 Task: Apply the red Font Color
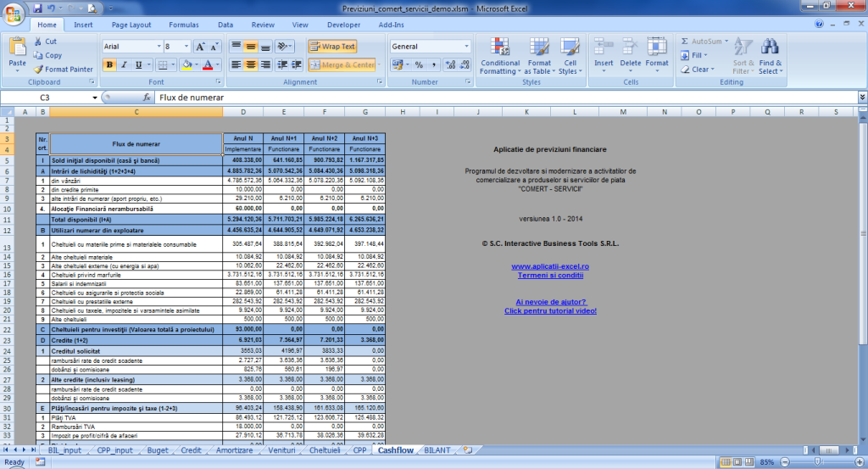(208, 64)
